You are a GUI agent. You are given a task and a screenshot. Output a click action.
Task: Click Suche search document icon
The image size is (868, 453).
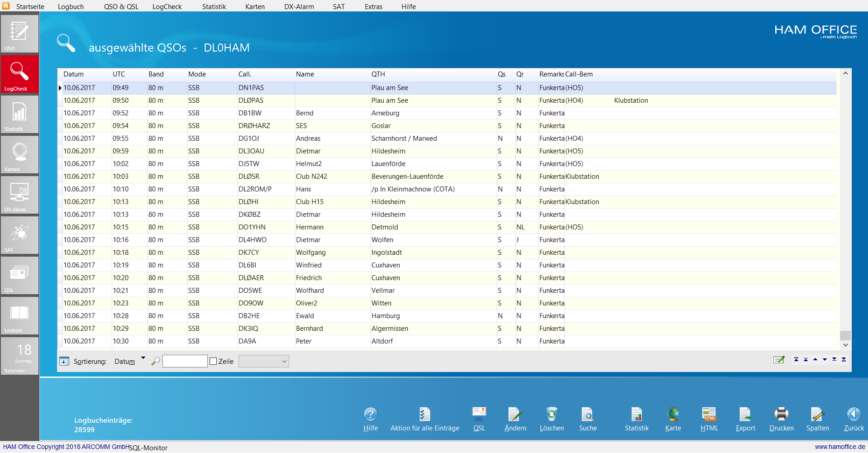587,414
